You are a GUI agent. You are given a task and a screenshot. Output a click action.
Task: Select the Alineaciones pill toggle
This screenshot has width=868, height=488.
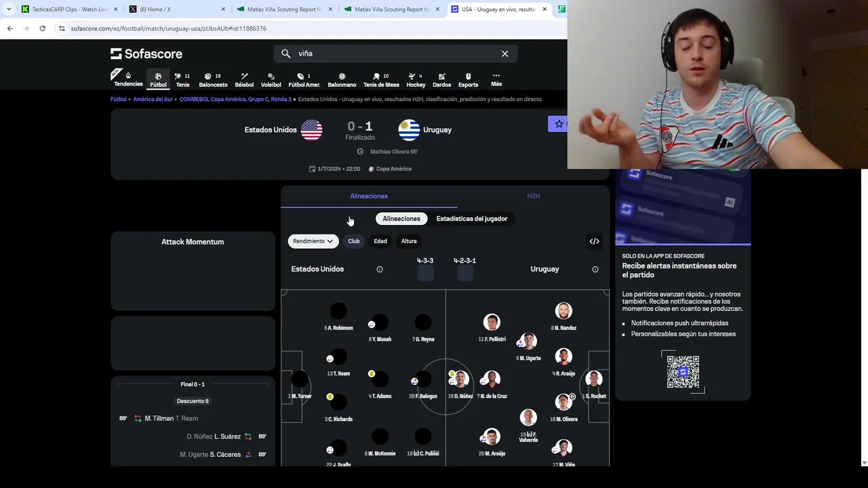401,219
